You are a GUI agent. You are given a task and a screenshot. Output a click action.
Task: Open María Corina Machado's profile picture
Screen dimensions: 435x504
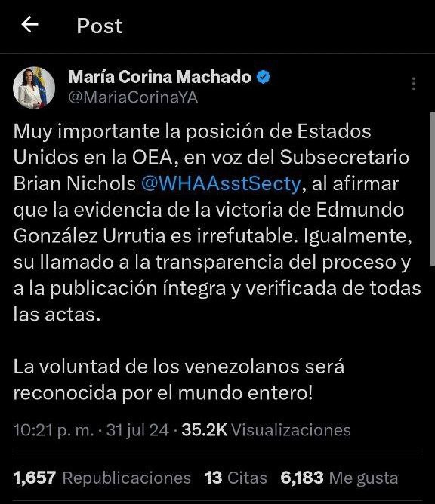pos(34,88)
